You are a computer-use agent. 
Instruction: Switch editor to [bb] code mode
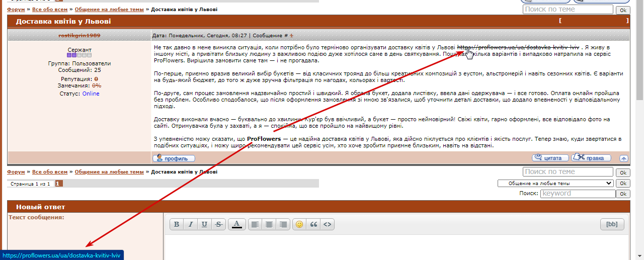point(612,224)
